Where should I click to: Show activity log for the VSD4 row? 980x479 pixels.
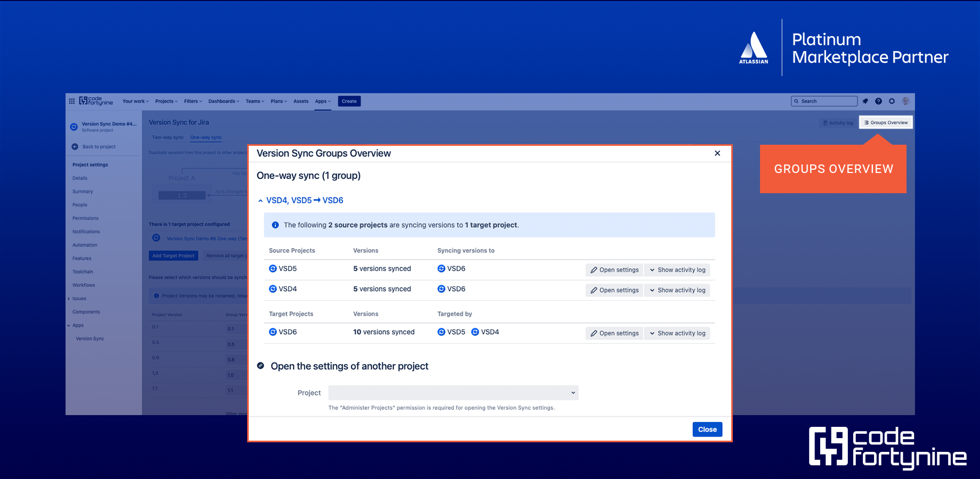[677, 290]
